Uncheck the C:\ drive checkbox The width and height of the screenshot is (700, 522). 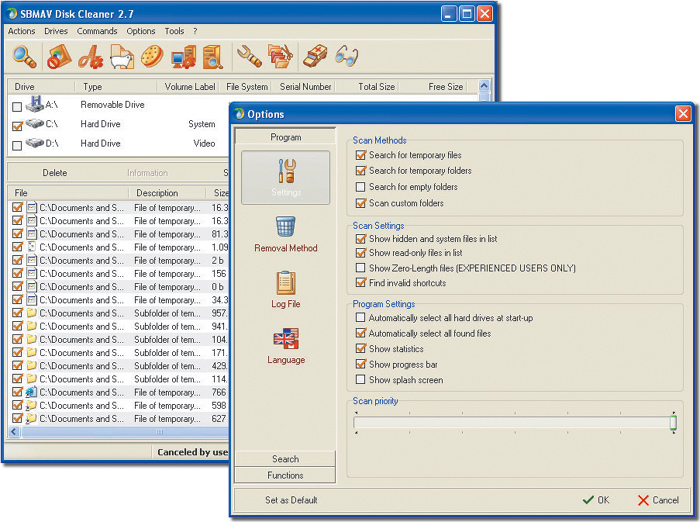click(x=17, y=126)
